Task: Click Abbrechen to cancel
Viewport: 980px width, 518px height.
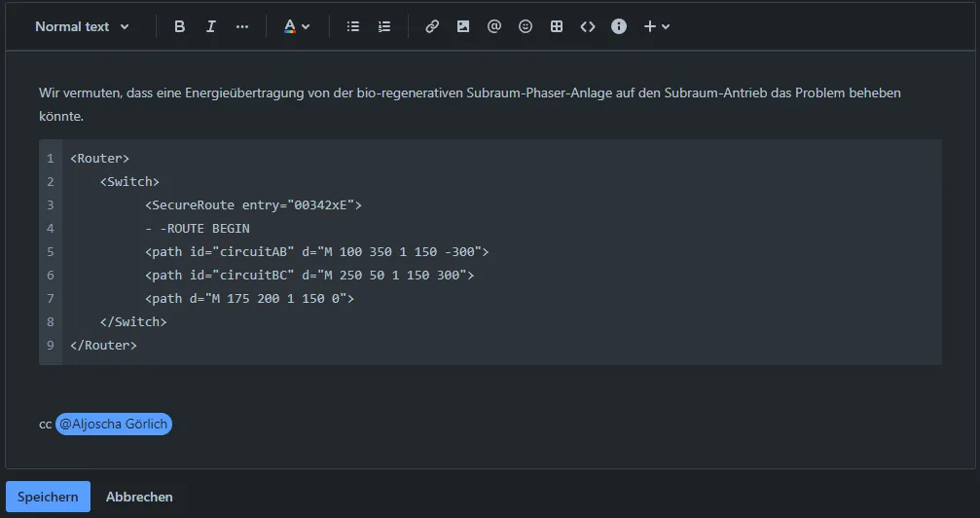Action: pyautogui.click(x=139, y=497)
